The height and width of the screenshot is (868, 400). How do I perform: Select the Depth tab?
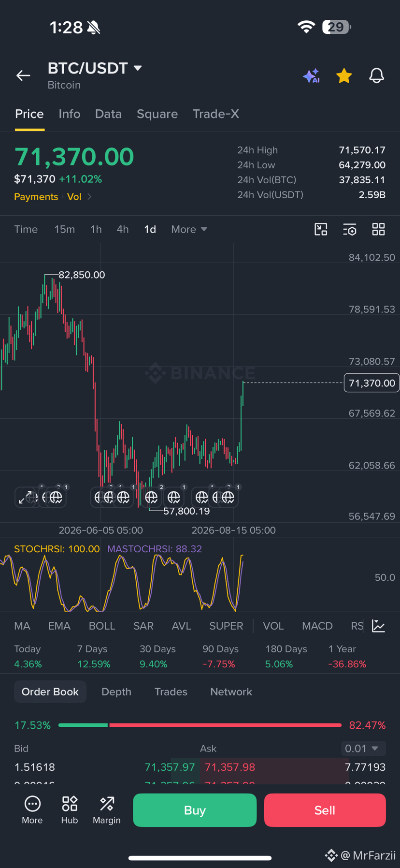(x=116, y=692)
